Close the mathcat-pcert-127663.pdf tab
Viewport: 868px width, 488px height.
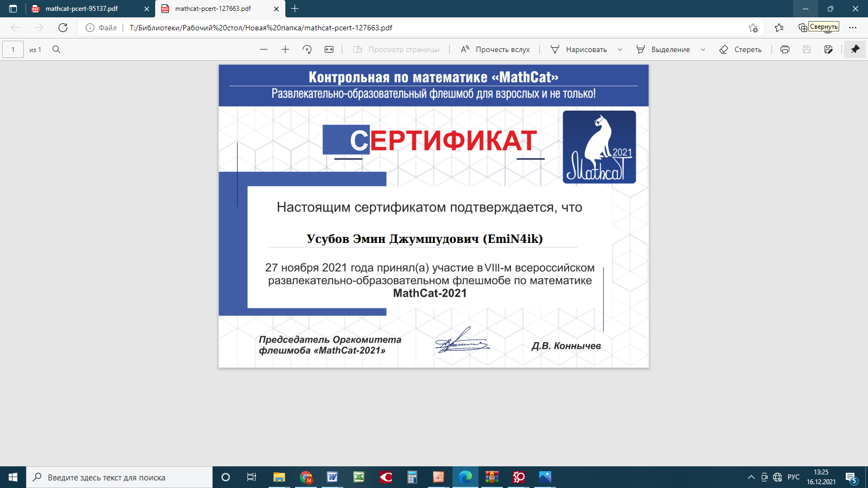[x=276, y=9]
